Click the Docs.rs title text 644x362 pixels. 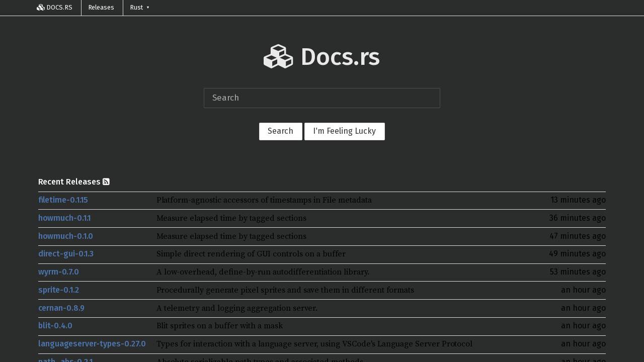[340, 57]
